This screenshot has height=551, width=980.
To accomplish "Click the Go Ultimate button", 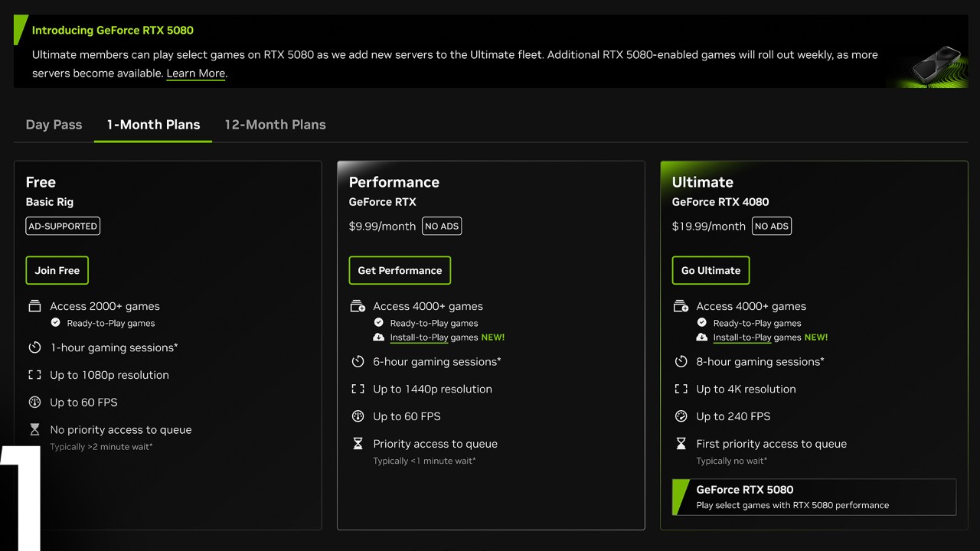I will pyautogui.click(x=710, y=270).
